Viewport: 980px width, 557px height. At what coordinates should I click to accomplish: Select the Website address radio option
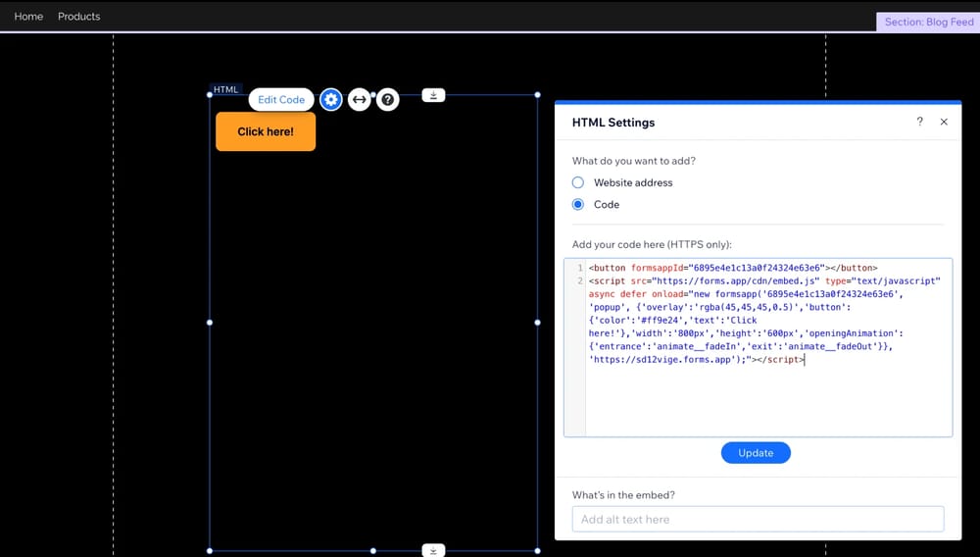(x=578, y=182)
